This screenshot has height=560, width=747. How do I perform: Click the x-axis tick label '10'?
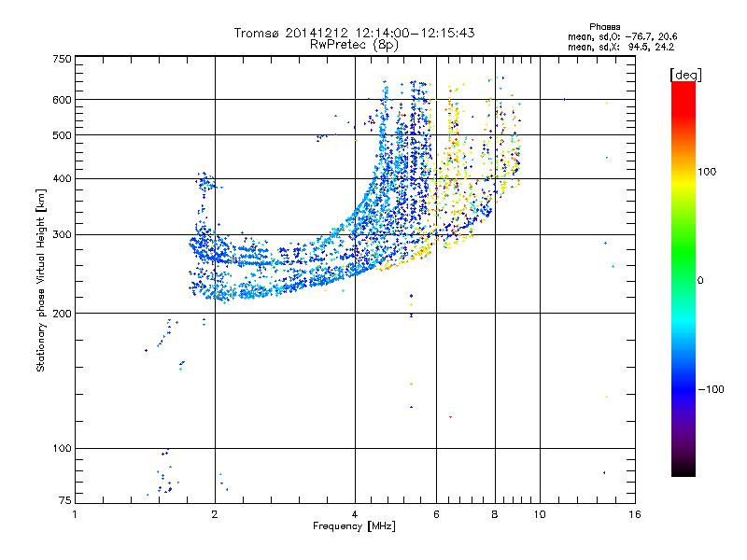point(540,514)
